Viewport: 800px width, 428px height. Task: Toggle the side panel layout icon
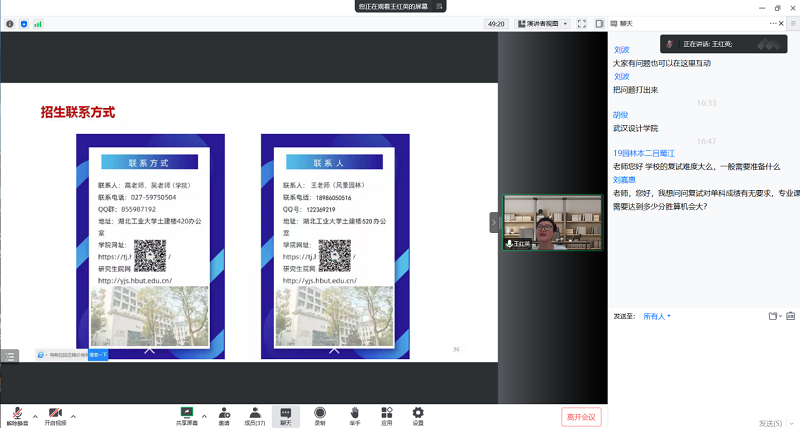599,24
